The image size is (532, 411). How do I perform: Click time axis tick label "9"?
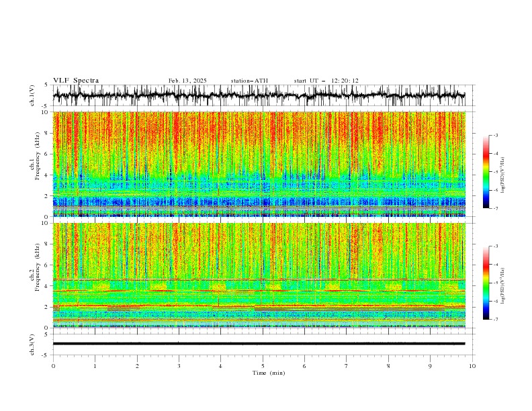[430, 366]
